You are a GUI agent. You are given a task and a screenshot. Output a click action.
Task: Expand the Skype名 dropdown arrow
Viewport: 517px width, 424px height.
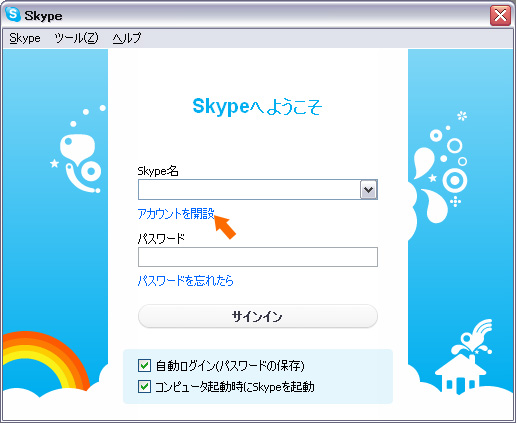click(368, 190)
